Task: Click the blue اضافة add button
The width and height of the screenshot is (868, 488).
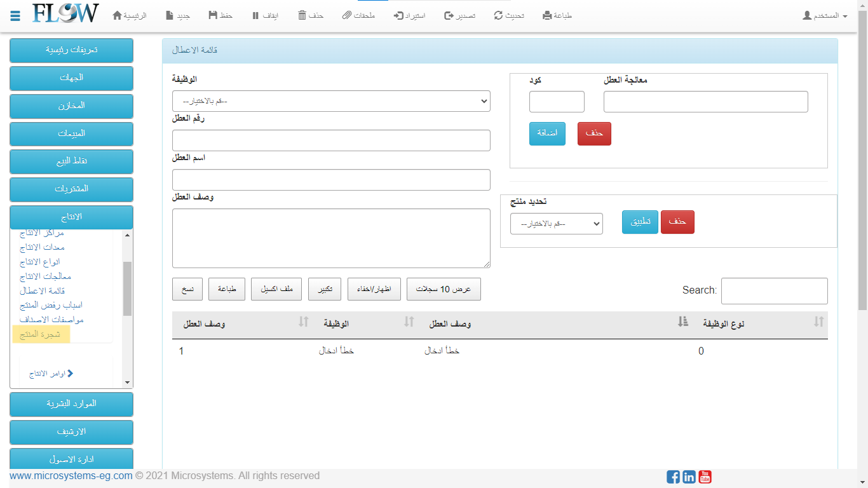Action: point(547,133)
